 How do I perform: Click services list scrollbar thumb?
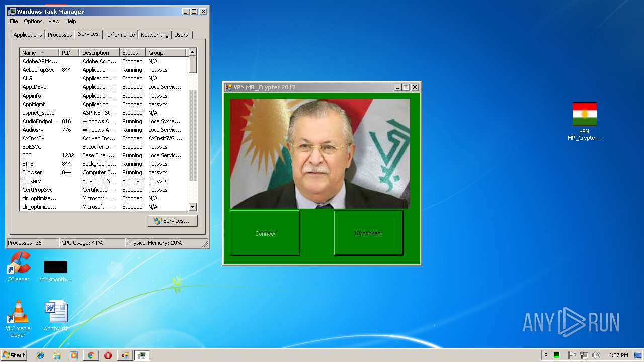click(x=192, y=65)
